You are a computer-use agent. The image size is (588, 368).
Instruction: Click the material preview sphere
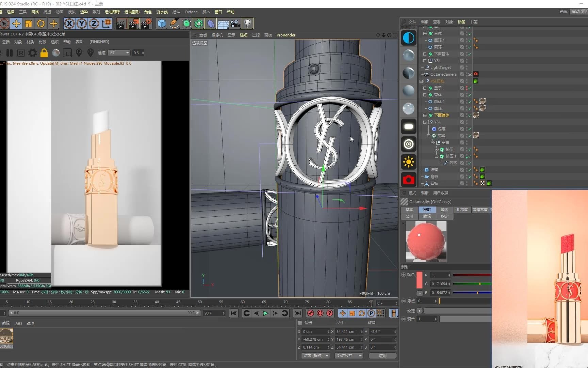[x=426, y=241]
